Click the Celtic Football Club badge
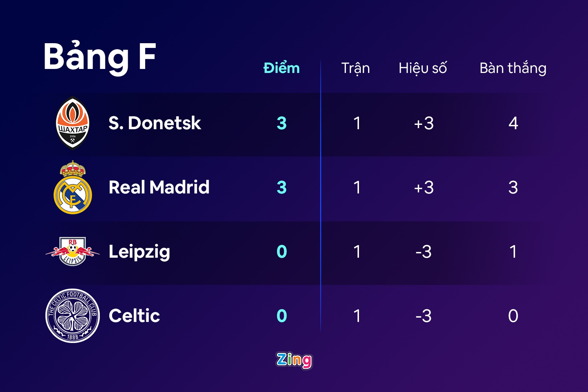The image size is (588, 392). (x=73, y=316)
